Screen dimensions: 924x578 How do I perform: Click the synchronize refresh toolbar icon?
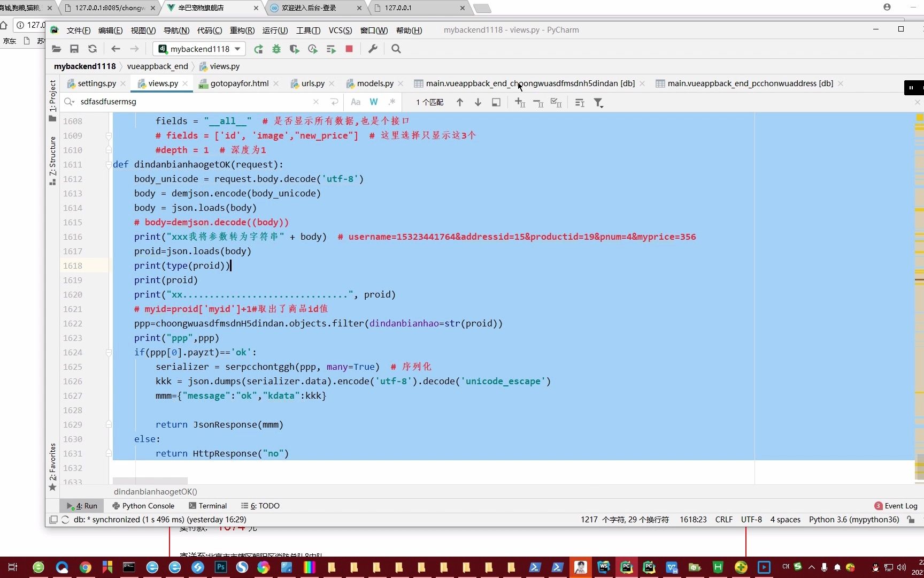pyautogui.click(x=93, y=49)
